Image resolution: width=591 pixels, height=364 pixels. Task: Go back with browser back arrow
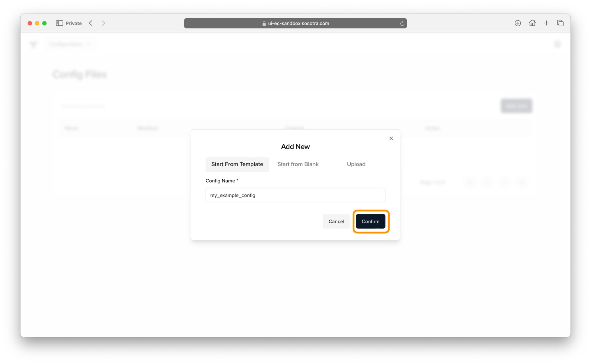tap(91, 23)
